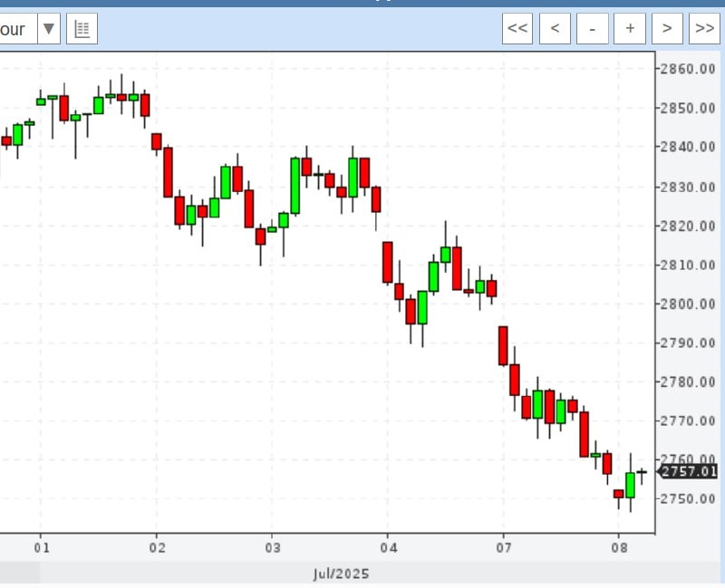Click the 02 date axis label

pos(157,548)
